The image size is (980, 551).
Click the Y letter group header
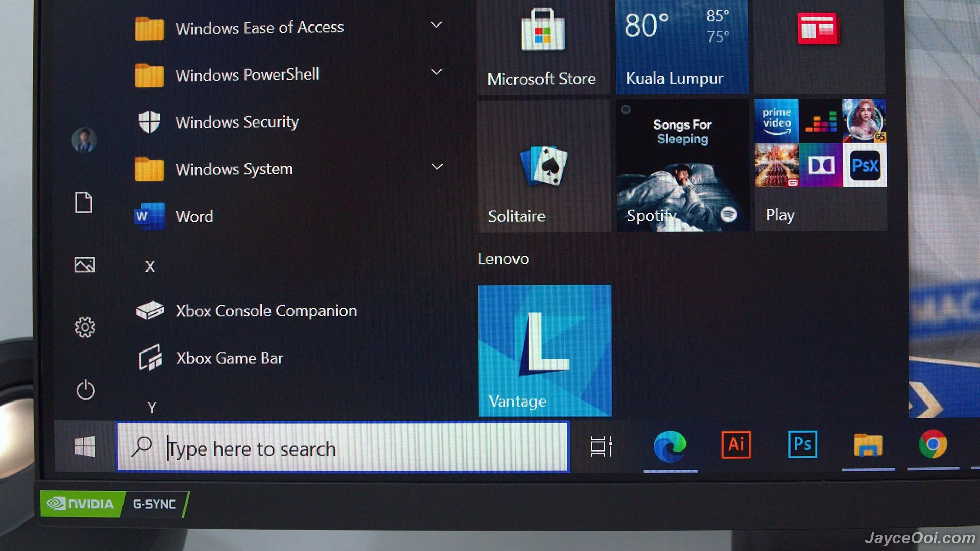coord(152,407)
